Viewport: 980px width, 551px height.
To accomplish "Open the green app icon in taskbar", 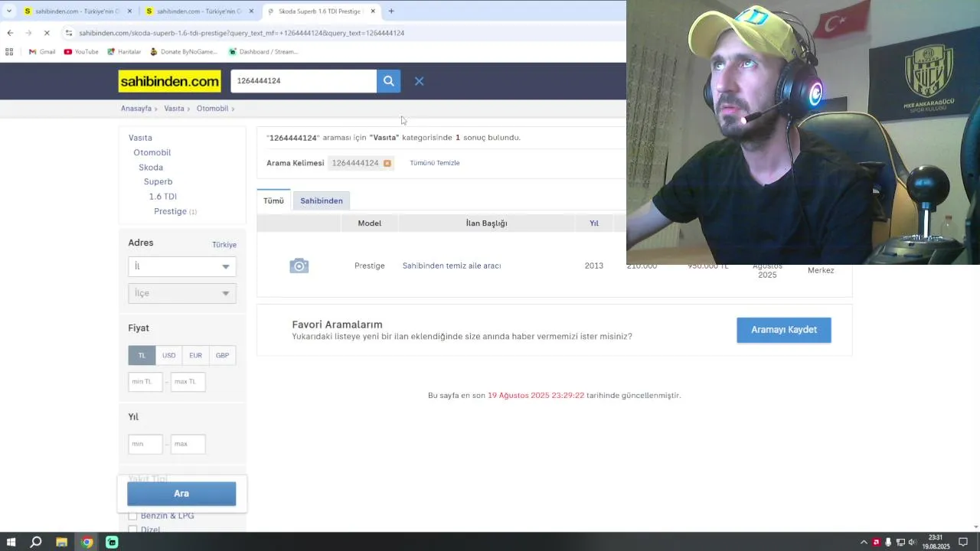I will tap(112, 542).
